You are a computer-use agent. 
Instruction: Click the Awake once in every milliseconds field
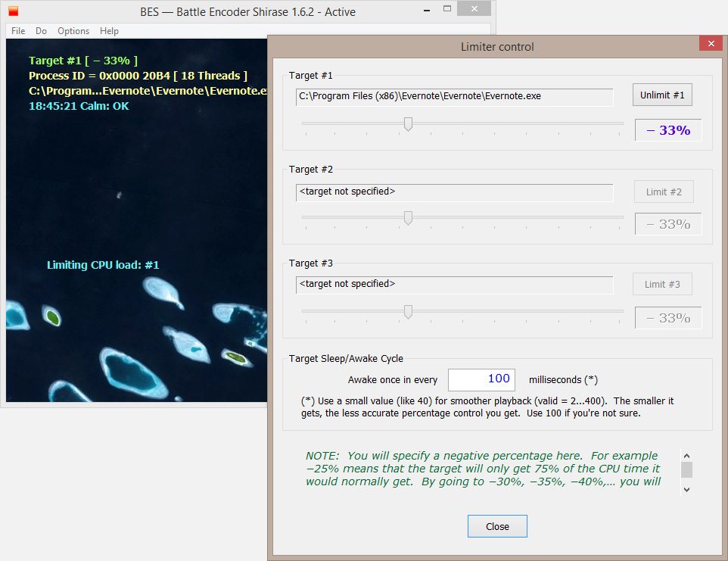(482, 379)
